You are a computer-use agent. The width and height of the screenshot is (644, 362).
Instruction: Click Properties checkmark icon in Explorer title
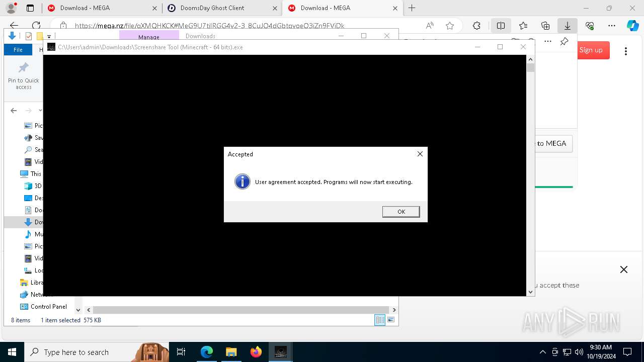pyautogui.click(x=28, y=36)
